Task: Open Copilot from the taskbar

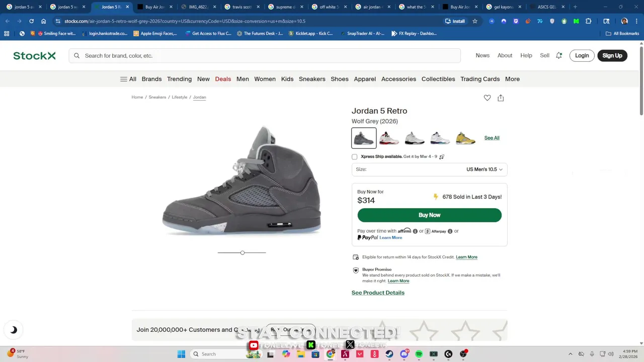Action: click(286, 354)
